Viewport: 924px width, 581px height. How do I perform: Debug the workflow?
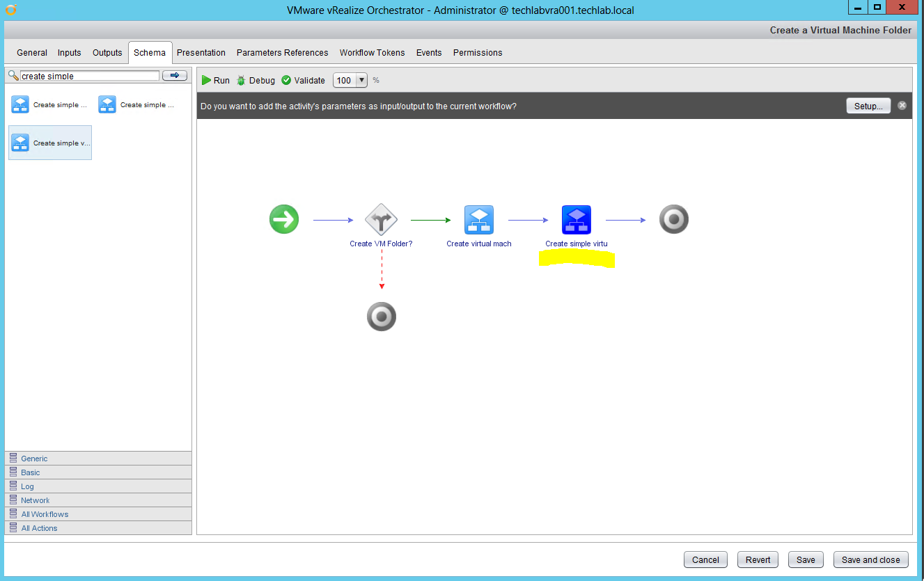[256, 80]
